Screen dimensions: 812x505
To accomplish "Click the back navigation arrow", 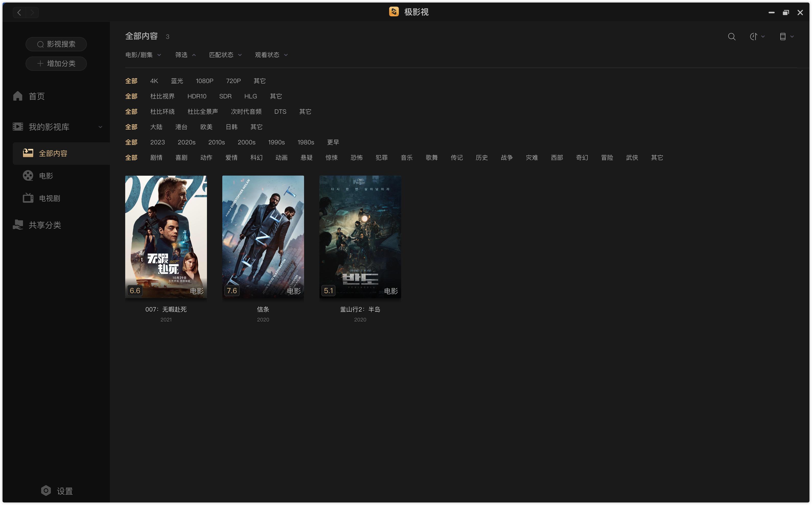I will tap(19, 12).
